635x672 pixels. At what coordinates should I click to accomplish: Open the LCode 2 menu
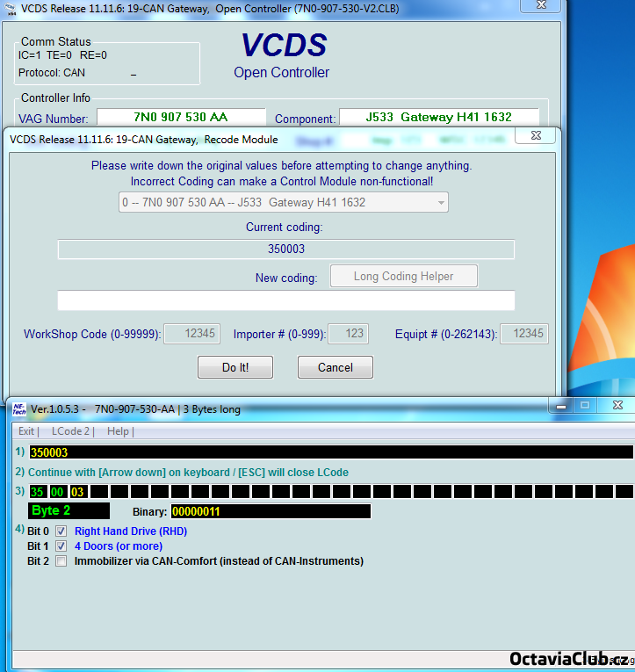point(70,431)
